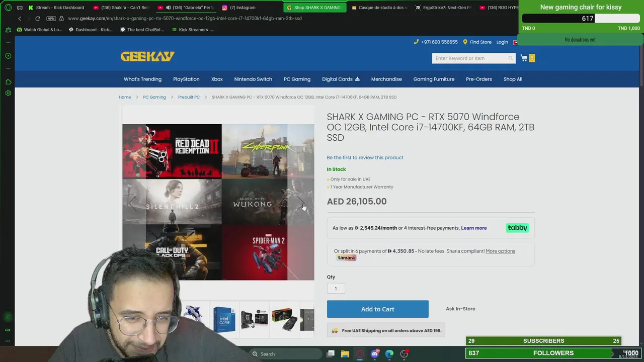Switch to Gabriela Perfo YouTube tab

click(186, 8)
